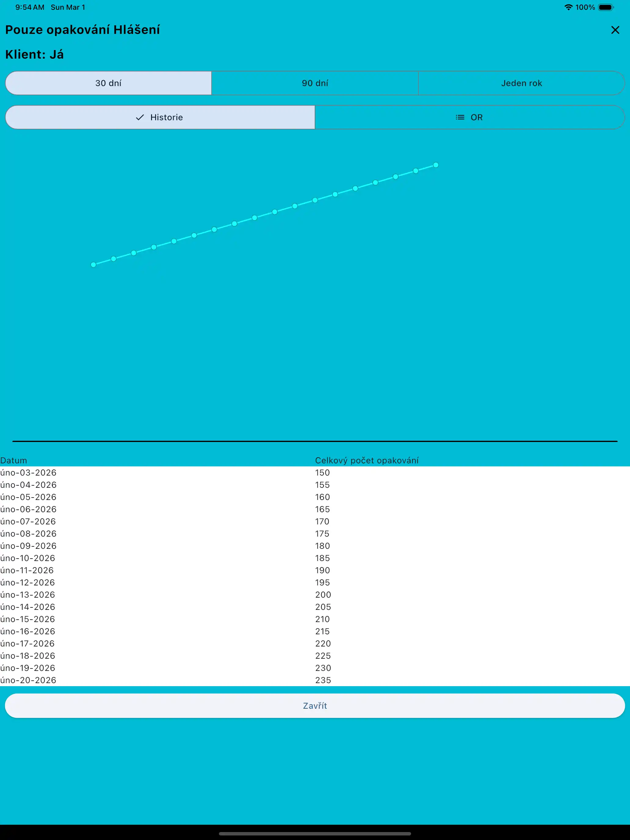Image resolution: width=630 pixels, height=840 pixels.
Task: Click the checkmark icon in Historie
Action: [x=140, y=117]
